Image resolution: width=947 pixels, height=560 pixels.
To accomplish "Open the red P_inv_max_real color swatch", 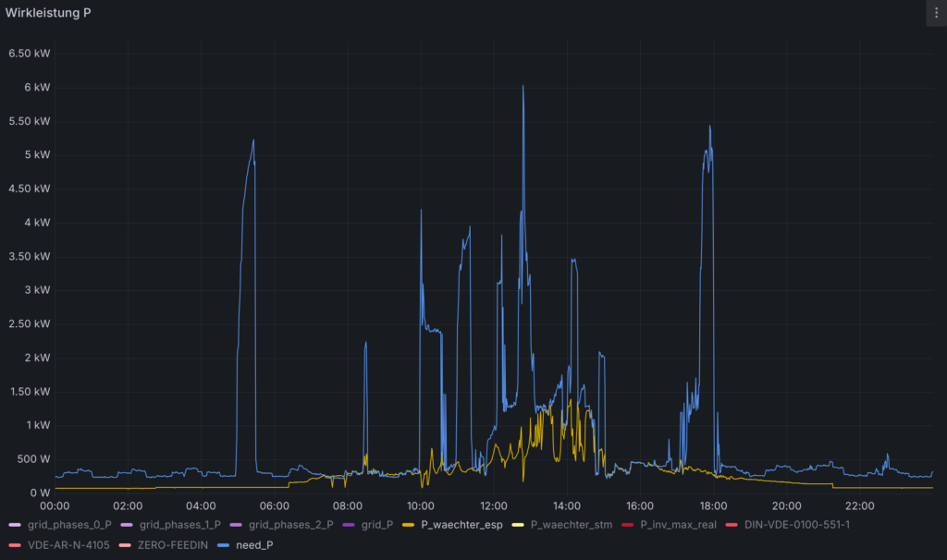I will [628, 525].
